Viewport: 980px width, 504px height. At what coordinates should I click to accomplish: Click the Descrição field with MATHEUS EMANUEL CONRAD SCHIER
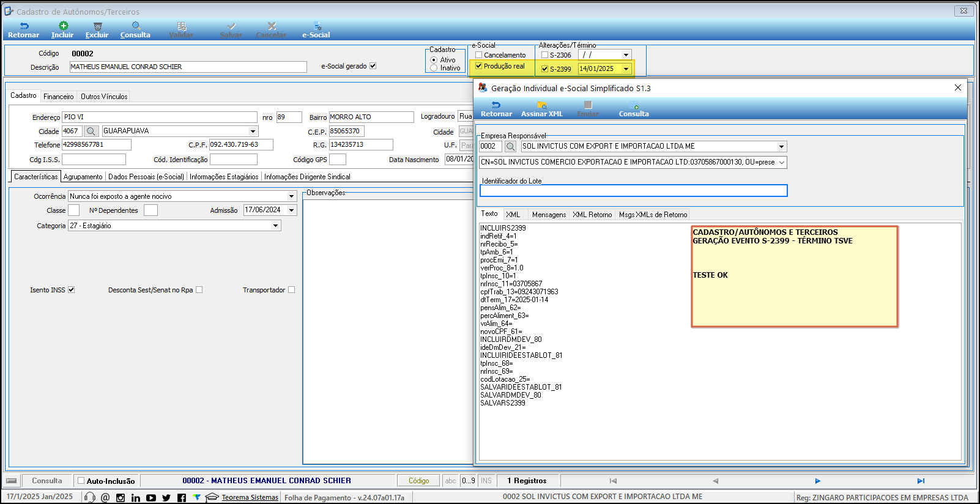188,67
